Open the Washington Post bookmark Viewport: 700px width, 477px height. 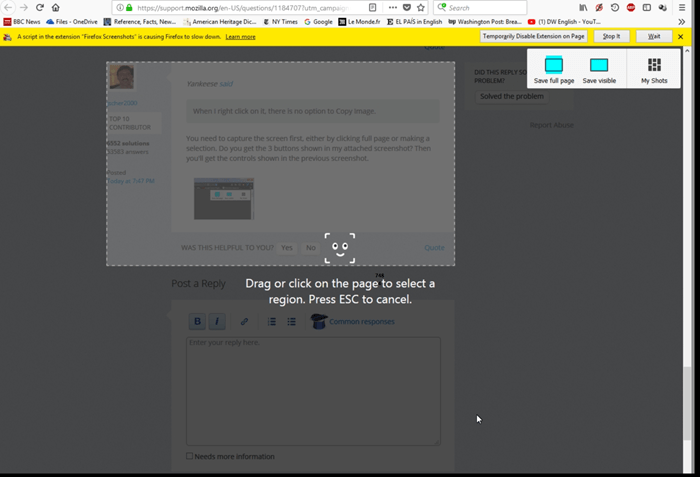485,21
